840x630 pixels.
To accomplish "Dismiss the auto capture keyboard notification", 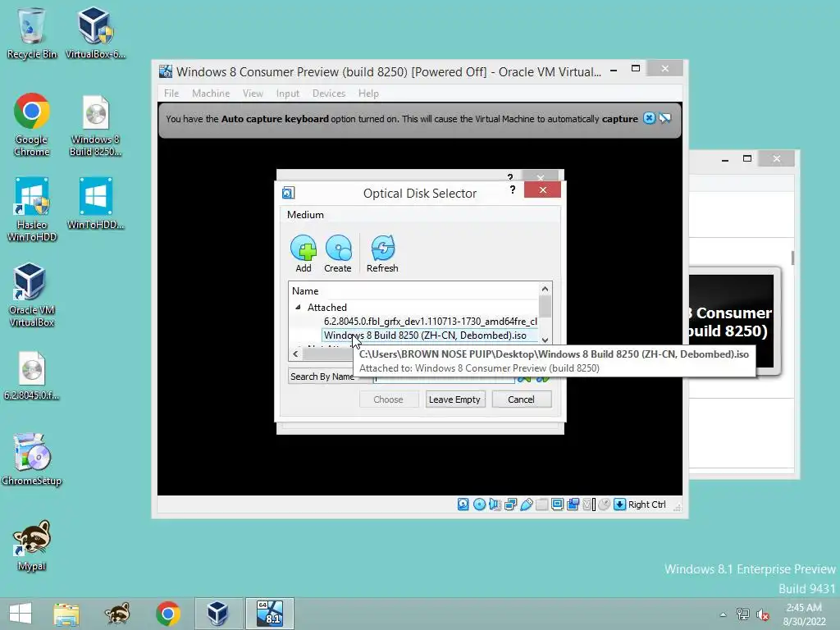I will click(x=649, y=118).
